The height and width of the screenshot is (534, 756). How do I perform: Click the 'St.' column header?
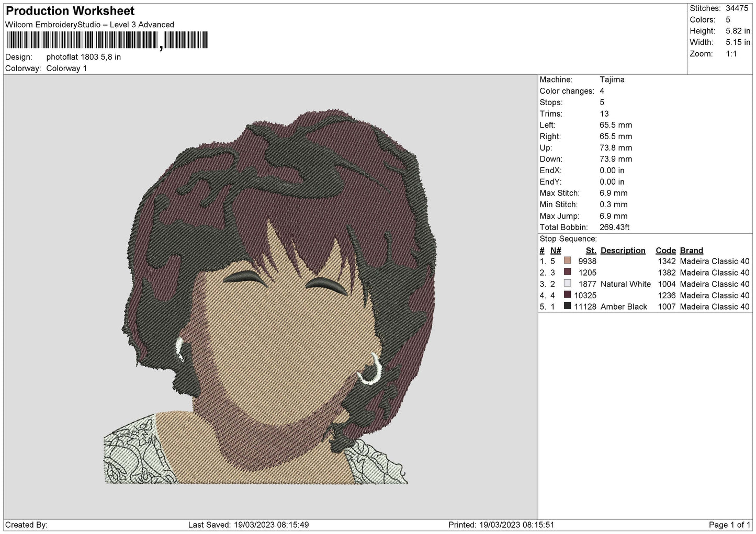pos(591,251)
